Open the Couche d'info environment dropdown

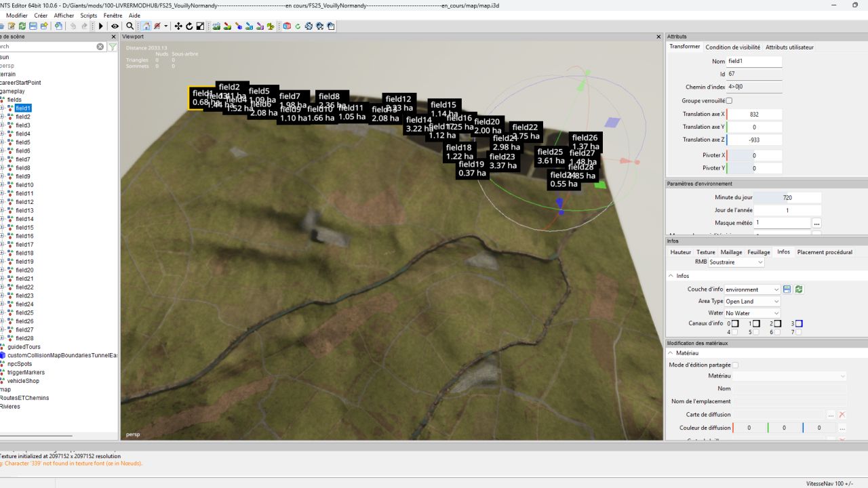752,289
